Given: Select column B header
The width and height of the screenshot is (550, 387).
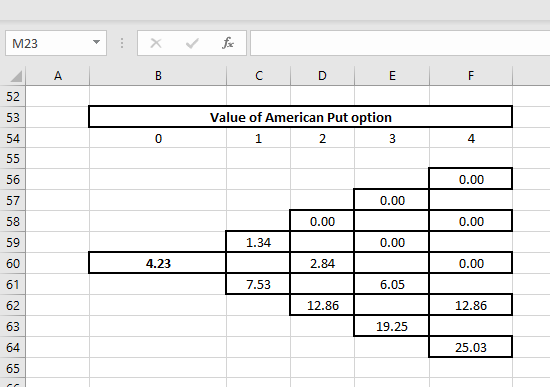Looking at the screenshot, I should [158, 76].
